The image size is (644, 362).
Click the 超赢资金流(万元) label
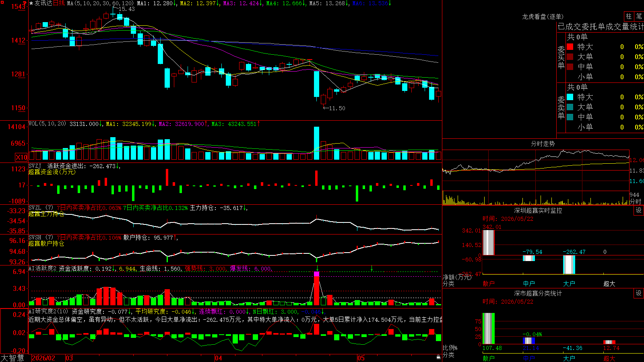pos(52,172)
